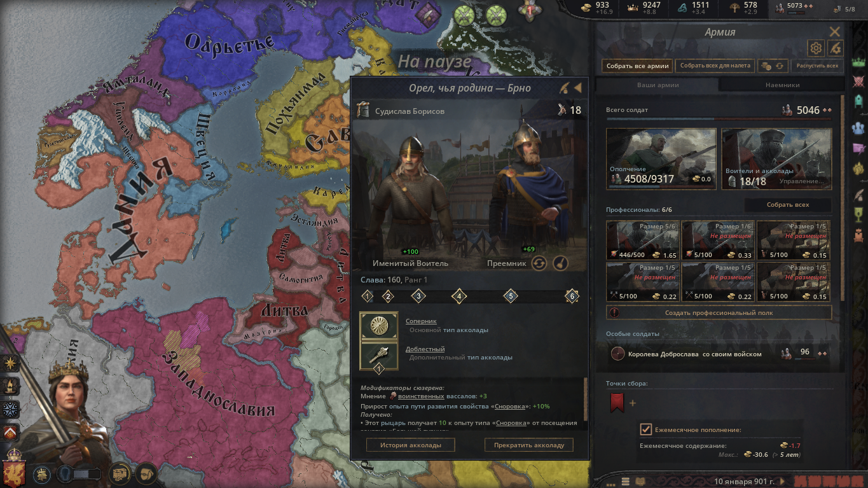Add new rally point plus icon

click(633, 403)
